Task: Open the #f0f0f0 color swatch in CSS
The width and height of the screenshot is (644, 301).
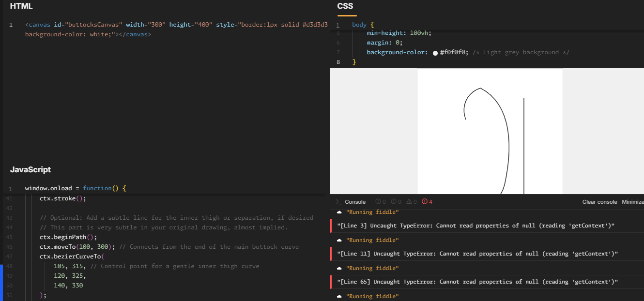Action: (435, 53)
